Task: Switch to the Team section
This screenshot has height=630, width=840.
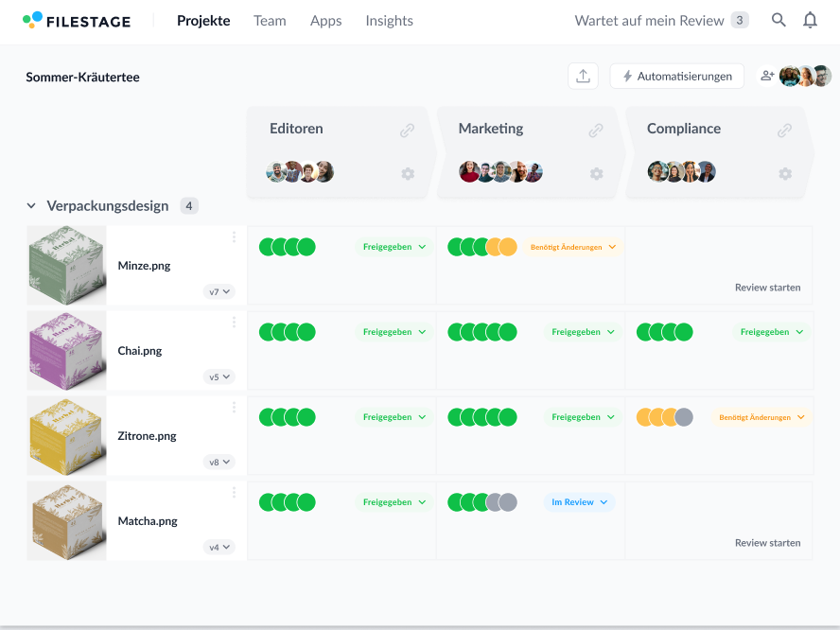Action: (270, 20)
